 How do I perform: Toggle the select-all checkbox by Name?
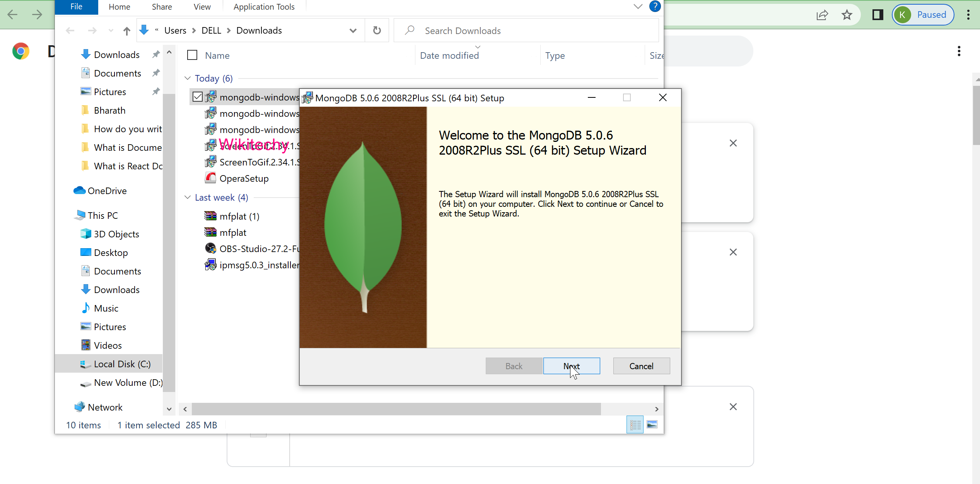click(x=192, y=55)
